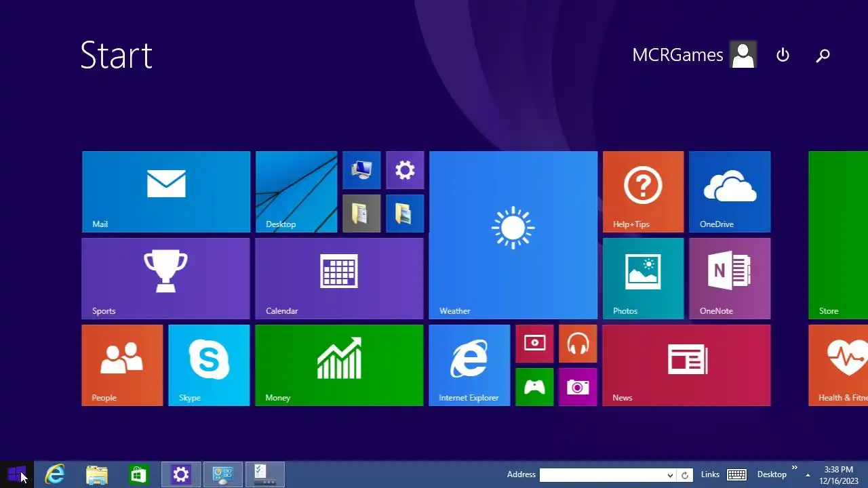Screen dimensions: 868x488
Task: Open the Video tile
Action: 535,344
